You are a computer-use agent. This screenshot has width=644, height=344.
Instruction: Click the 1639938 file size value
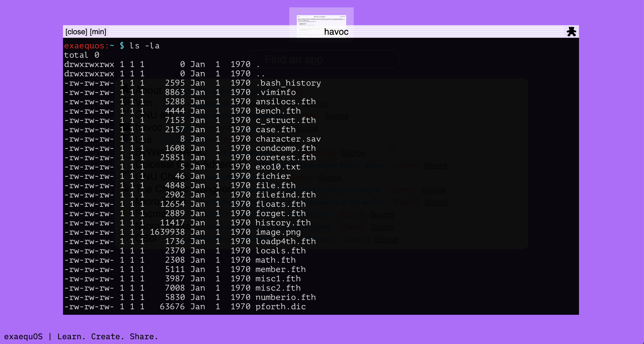167,232
